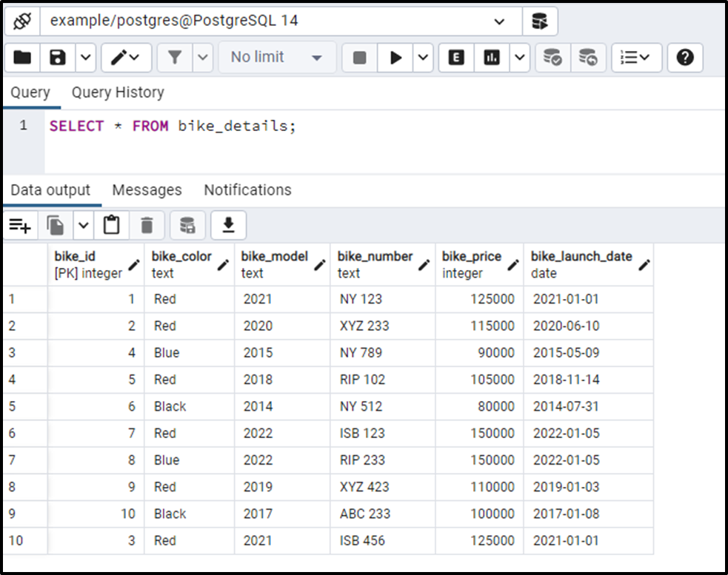Open Help with the question mark icon

(685, 58)
